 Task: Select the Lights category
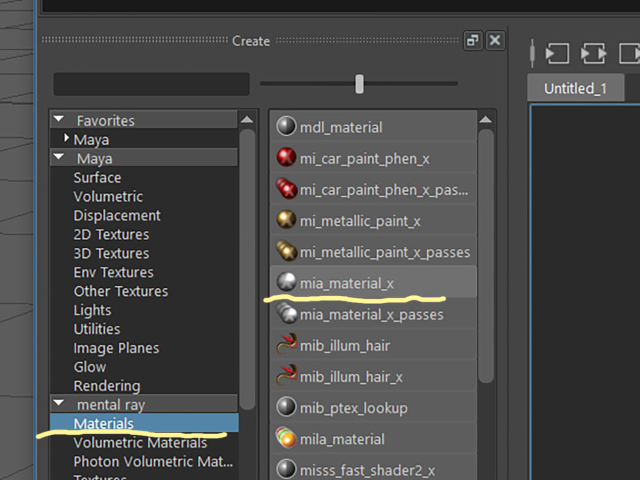[92, 310]
